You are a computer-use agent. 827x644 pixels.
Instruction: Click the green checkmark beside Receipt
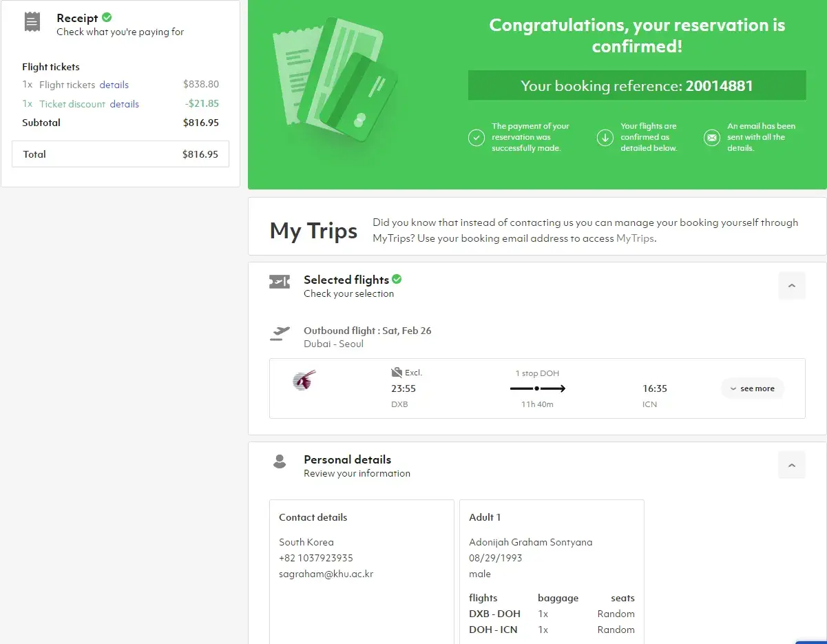(107, 18)
